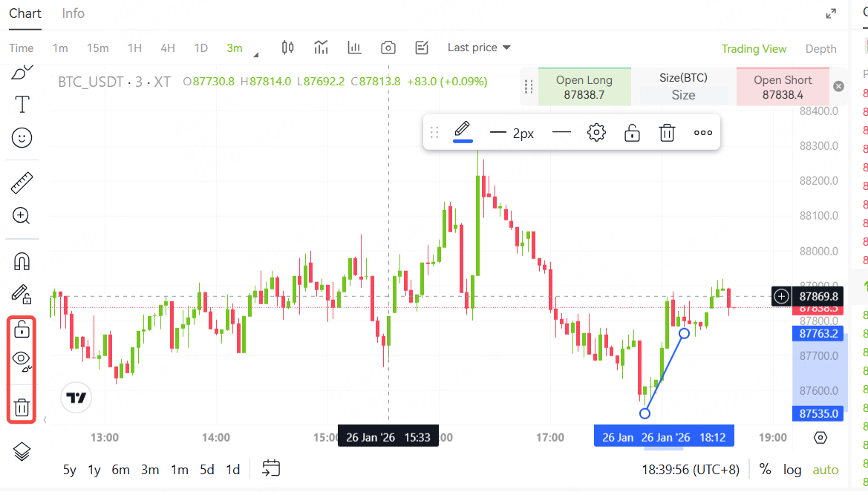Open the indicators chart icon

point(321,48)
